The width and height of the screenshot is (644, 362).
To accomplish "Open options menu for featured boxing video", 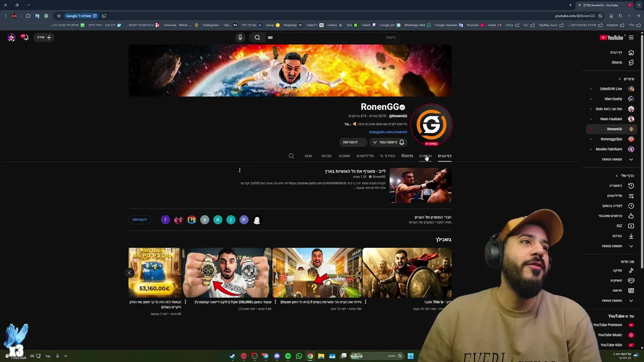I will [x=239, y=170].
